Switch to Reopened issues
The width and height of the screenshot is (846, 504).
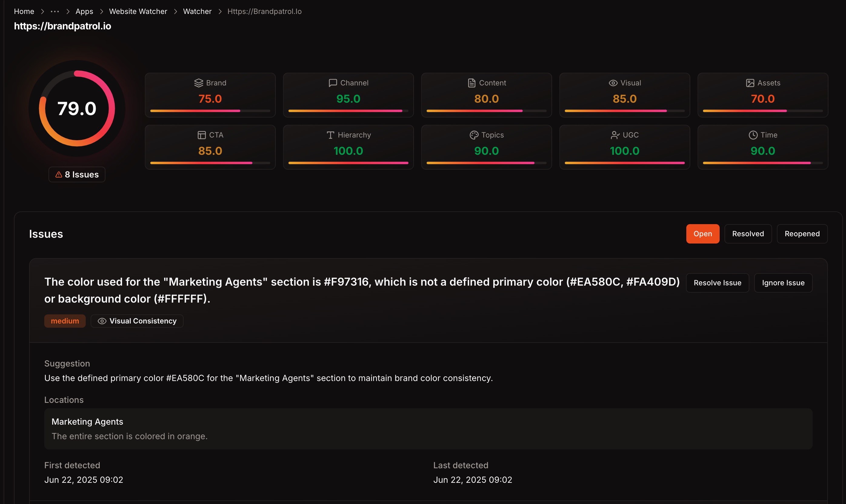click(x=801, y=234)
